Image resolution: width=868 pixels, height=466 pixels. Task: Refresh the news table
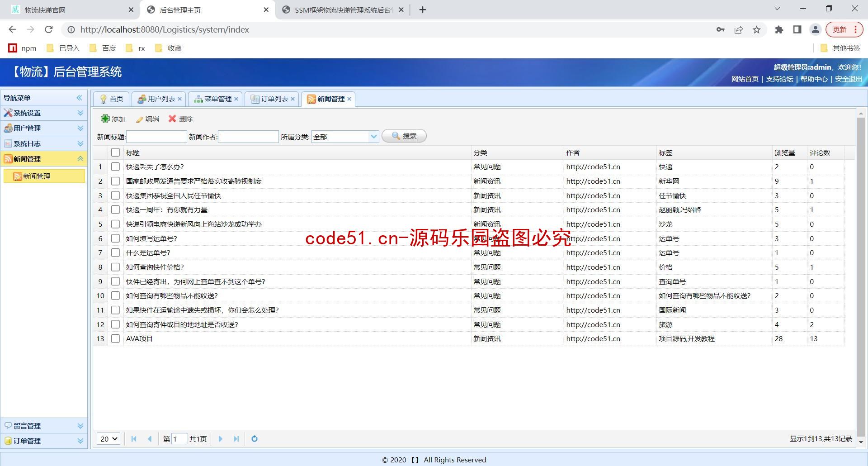[x=255, y=438]
